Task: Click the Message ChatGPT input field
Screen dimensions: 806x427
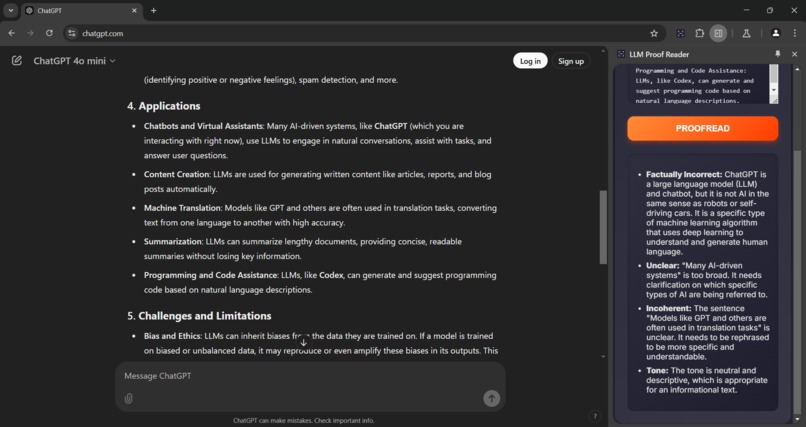Action: pos(308,376)
